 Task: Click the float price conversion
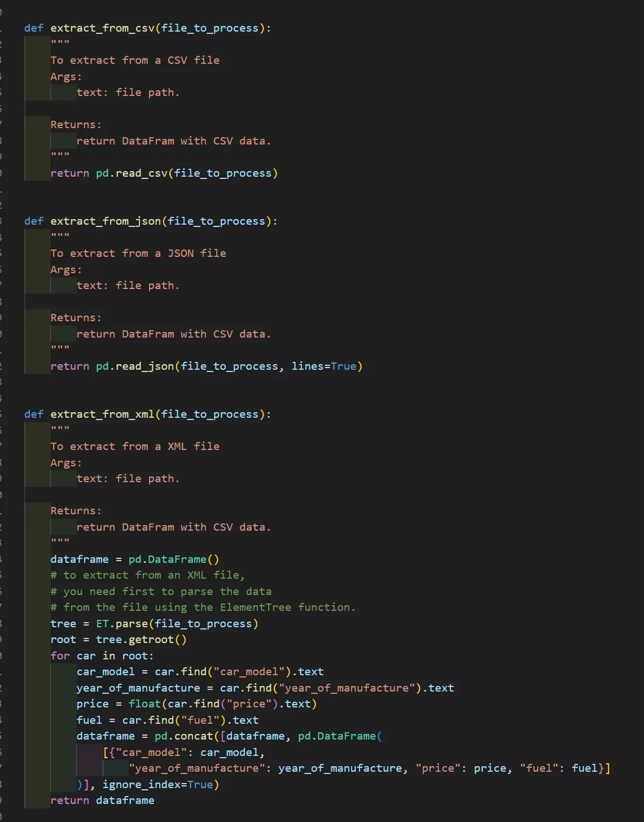click(x=145, y=703)
